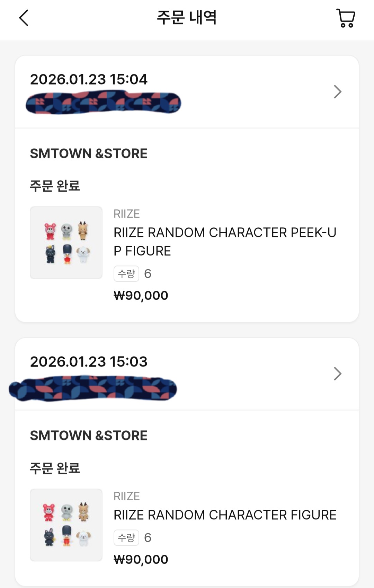Expand the 15:03 order details chevron

pyautogui.click(x=338, y=374)
